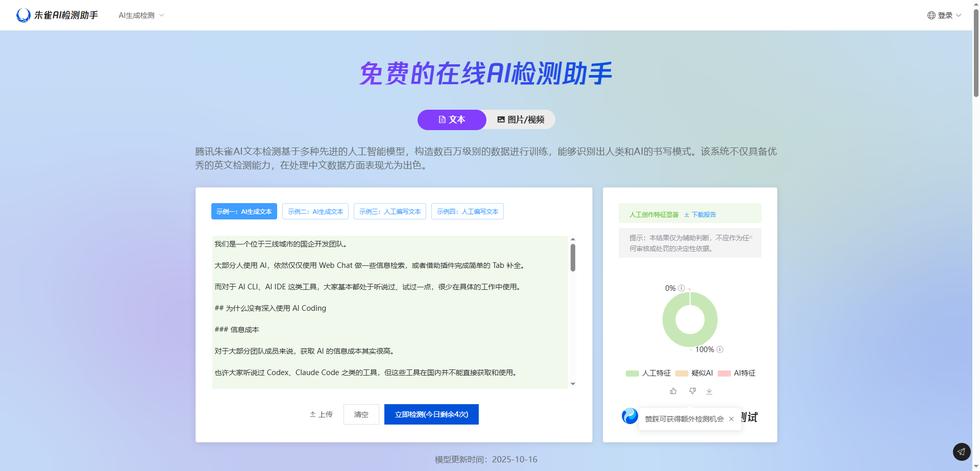Screen dimensions: 980x471
Task: Click the info icon next to 0%
Action: pyautogui.click(x=681, y=288)
